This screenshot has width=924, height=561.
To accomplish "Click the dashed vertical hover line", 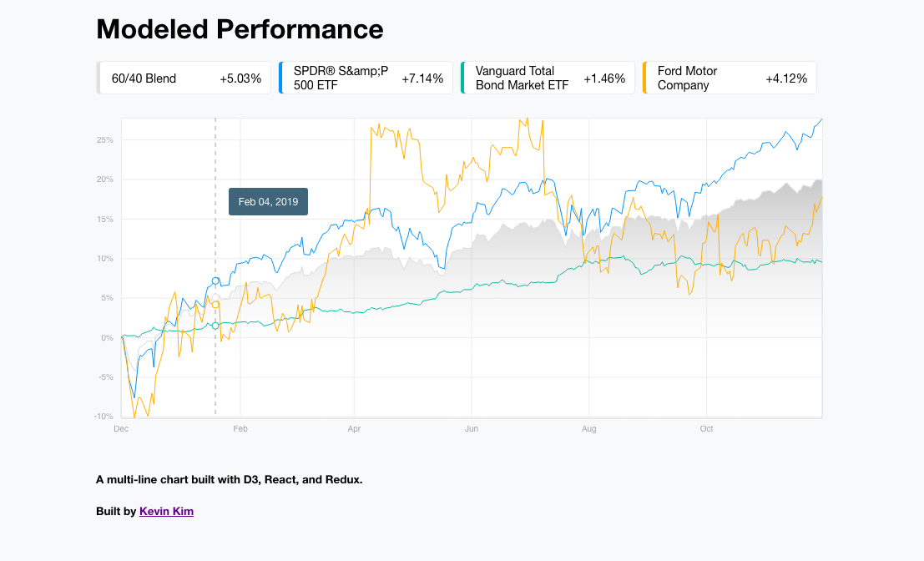I will [x=215, y=376].
